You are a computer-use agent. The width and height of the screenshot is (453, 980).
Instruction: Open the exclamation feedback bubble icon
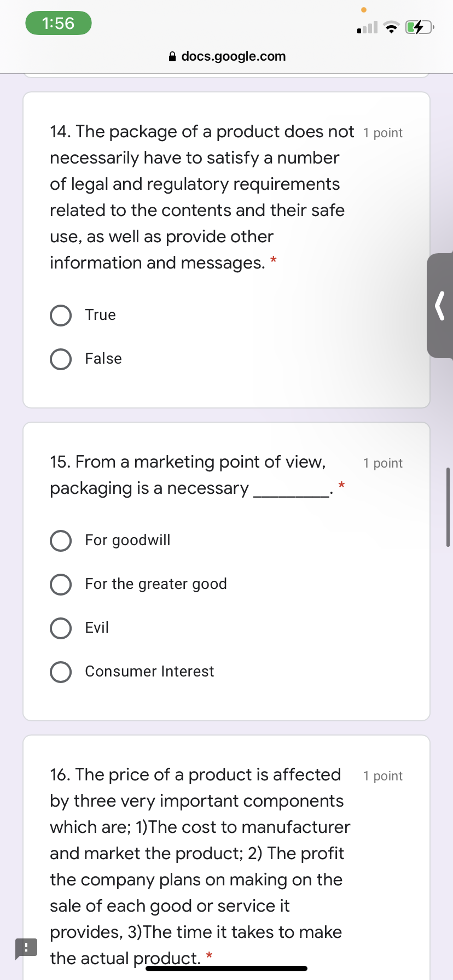[x=27, y=948]
